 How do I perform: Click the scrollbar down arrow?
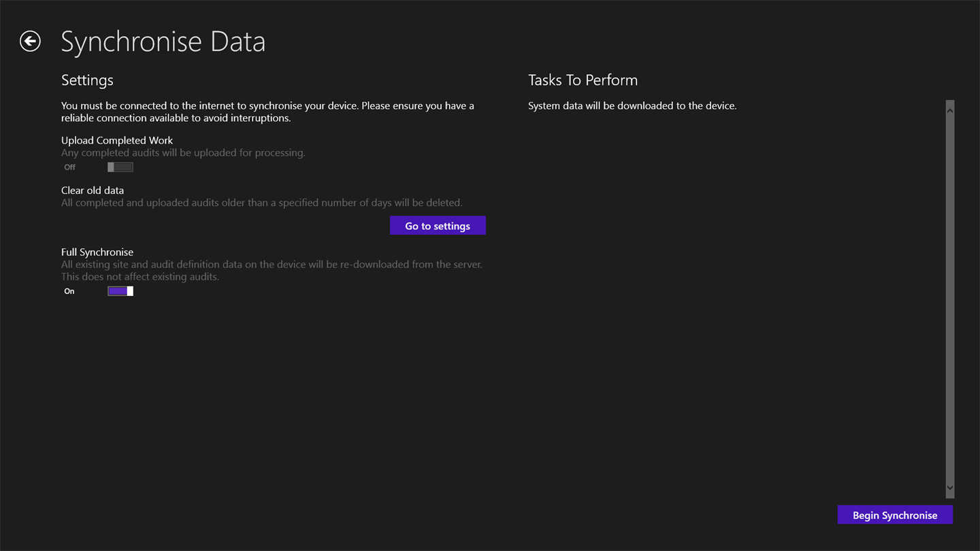950,488
